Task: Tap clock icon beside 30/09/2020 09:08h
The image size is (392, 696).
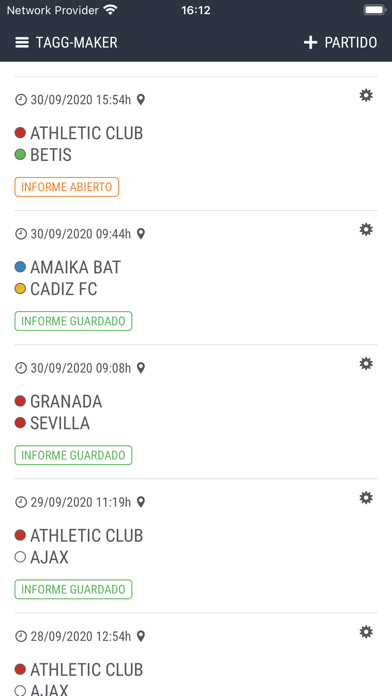Action: [x=21, y=368]
